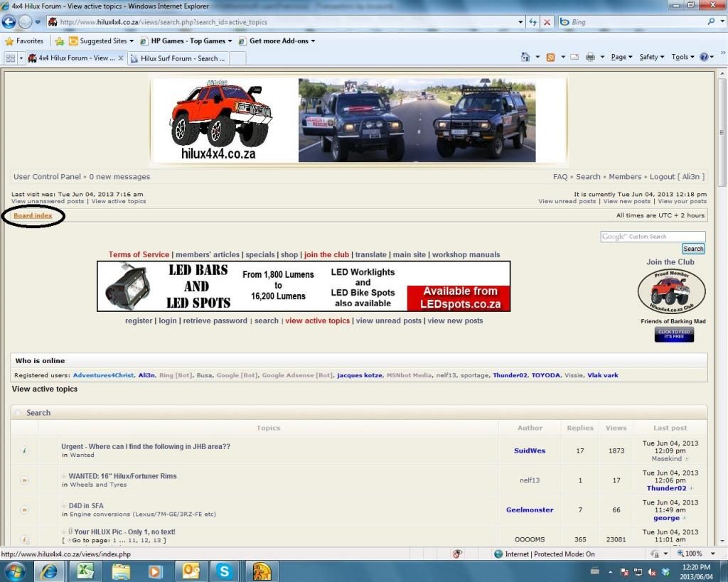
Task: Click the Members link in header
Action: click(x=625, y=176)
